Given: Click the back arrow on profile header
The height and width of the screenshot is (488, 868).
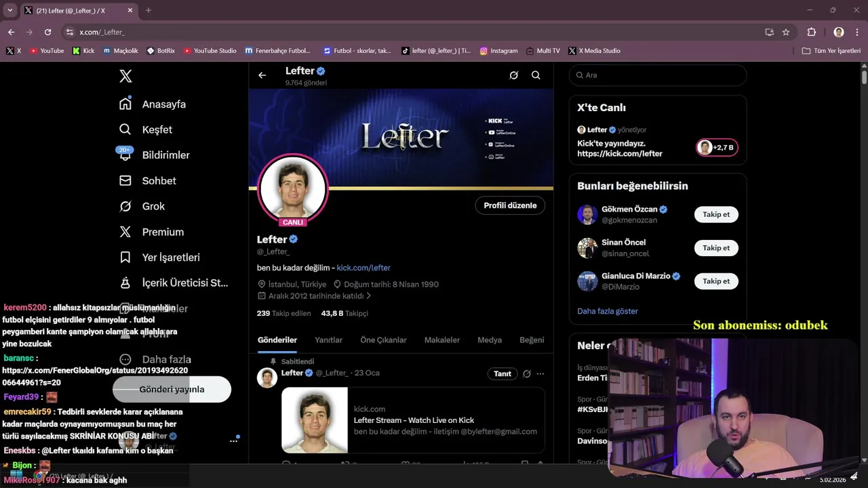Looking at the screenshot, I should point(262,75).
